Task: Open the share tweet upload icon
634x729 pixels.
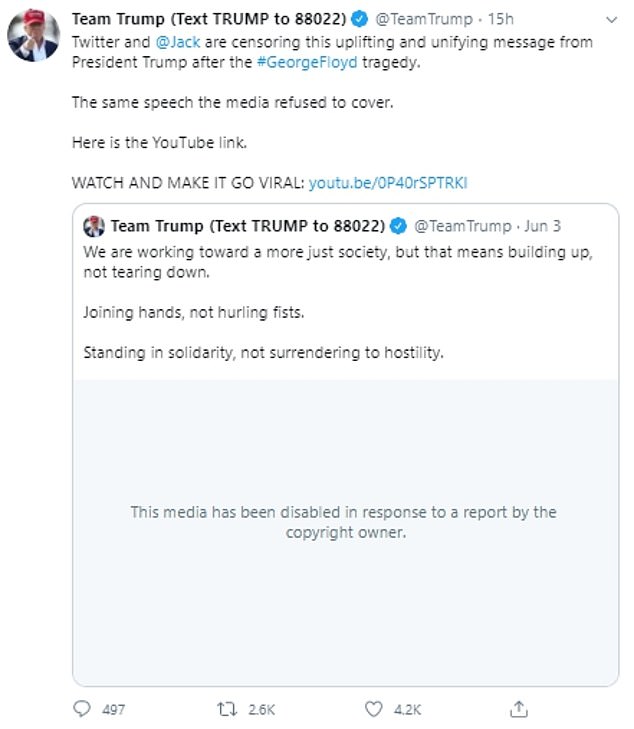Action: point(519,709)
